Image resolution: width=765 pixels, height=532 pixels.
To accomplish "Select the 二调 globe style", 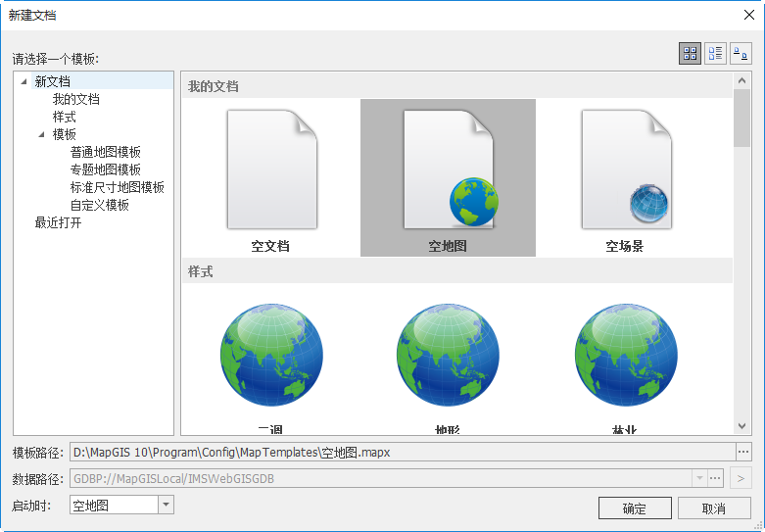I will pos(271,358).
